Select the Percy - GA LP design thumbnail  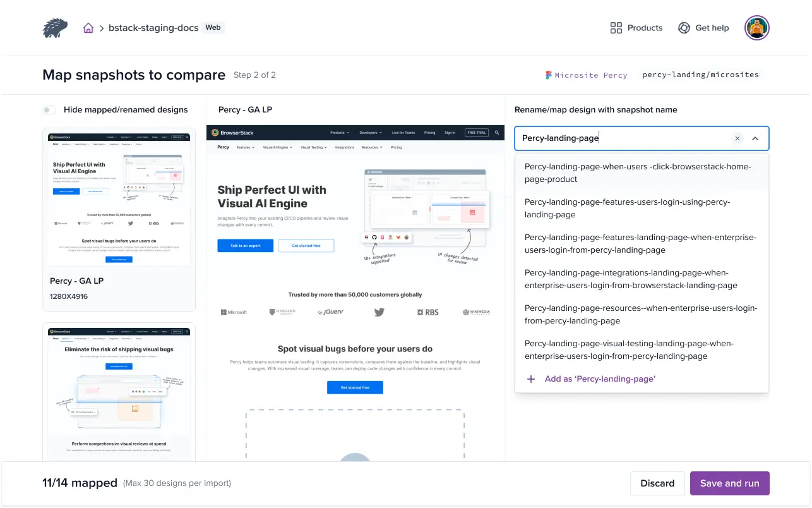point(119,197)
